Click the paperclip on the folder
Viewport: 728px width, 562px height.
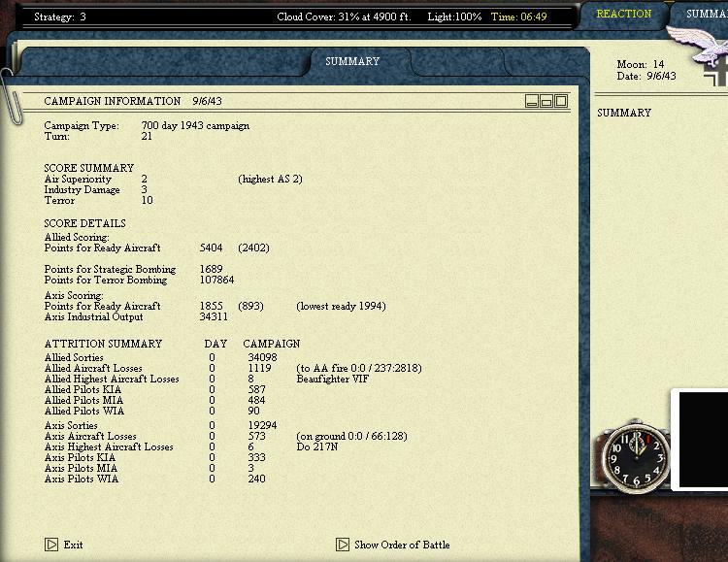(x=11, y=95)
